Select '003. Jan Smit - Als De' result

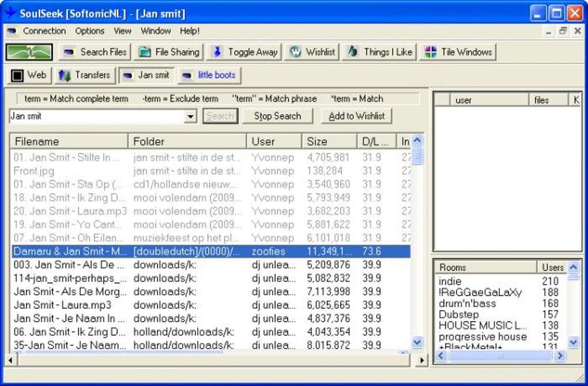[211, 265]
